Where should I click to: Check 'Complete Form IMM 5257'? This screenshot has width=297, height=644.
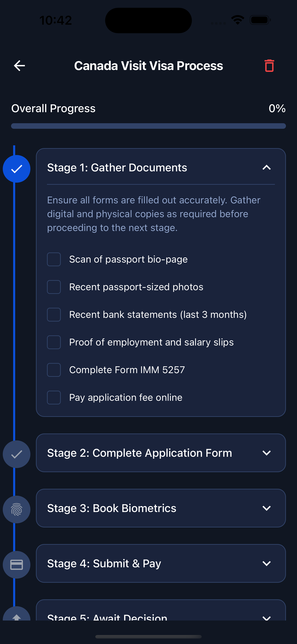(x=54, y=370)
